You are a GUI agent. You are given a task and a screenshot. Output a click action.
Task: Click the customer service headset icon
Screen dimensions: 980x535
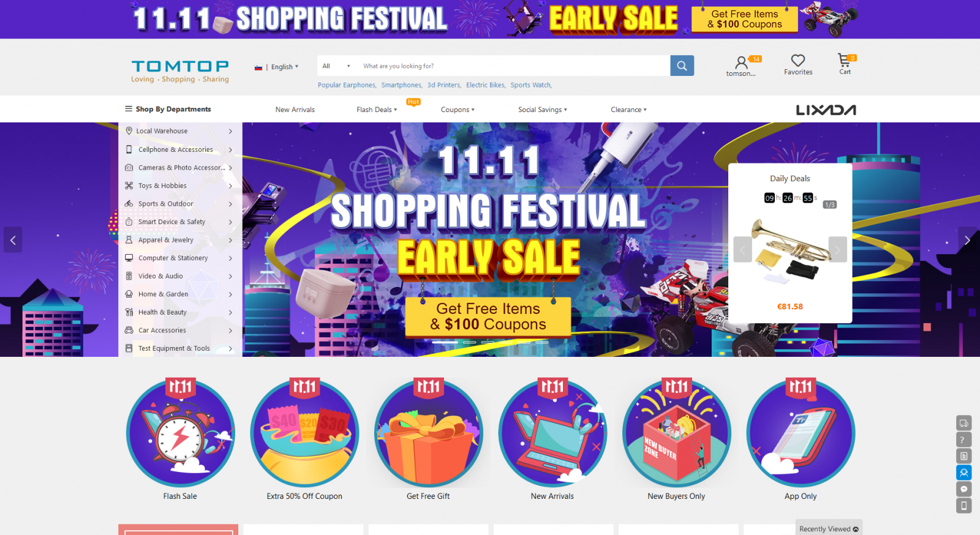point(963,473)
